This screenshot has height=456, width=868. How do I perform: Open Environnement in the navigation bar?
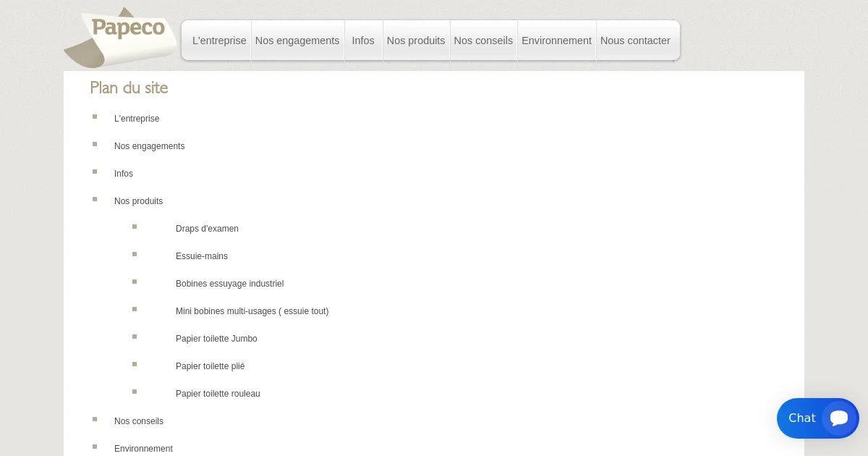(x=556, y=41)
